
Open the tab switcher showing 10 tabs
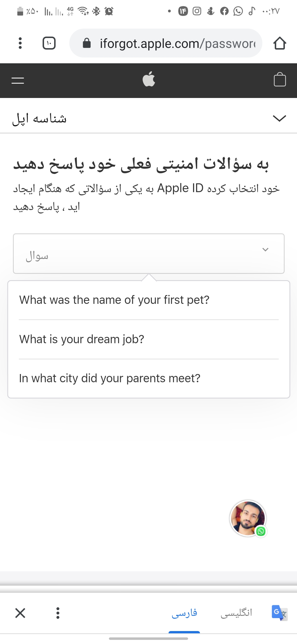pyautogui.click(x=49, y=43)
